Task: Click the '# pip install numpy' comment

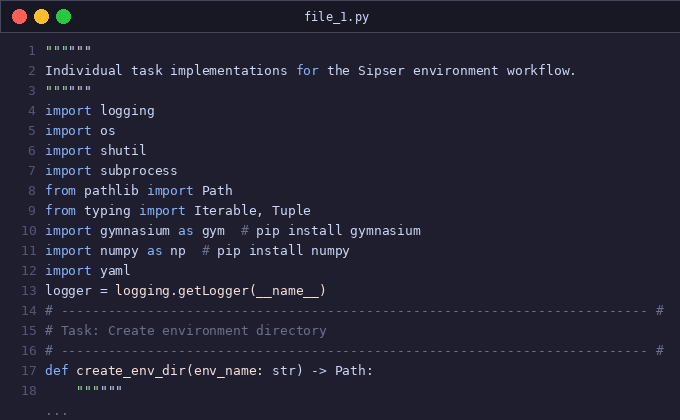Action: 276,251
